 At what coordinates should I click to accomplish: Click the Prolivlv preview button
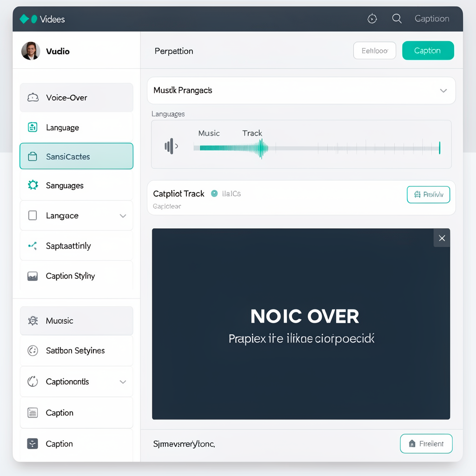[428, 195]
